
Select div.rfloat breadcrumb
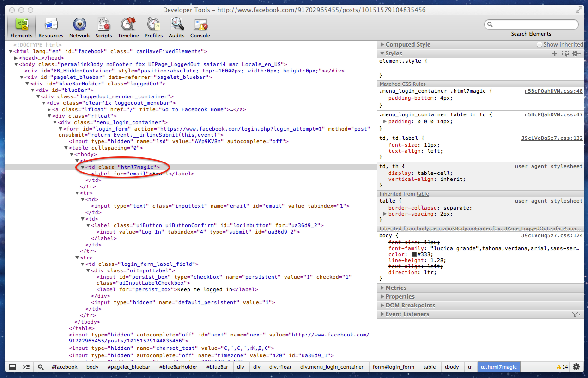click(x=280, y=367)
